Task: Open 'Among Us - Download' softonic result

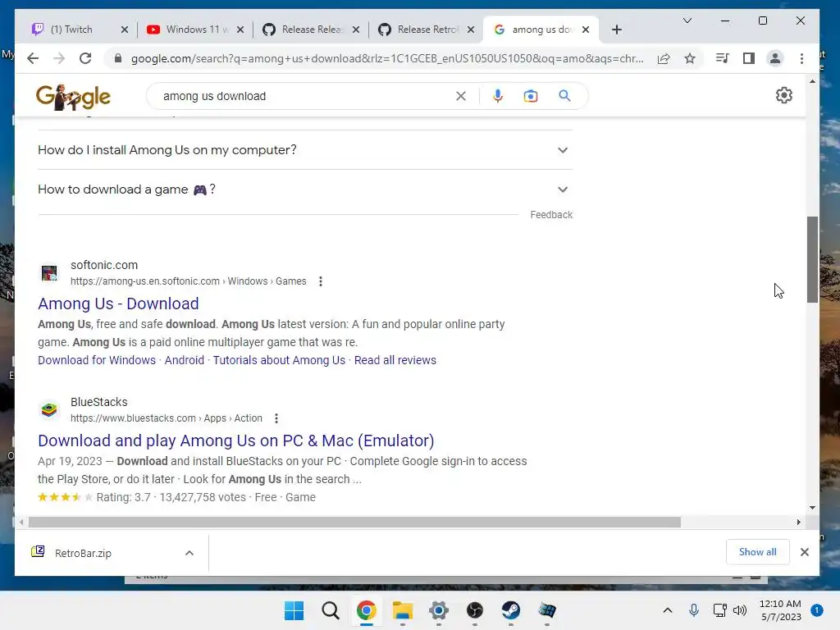Action: tap(118, 304)
